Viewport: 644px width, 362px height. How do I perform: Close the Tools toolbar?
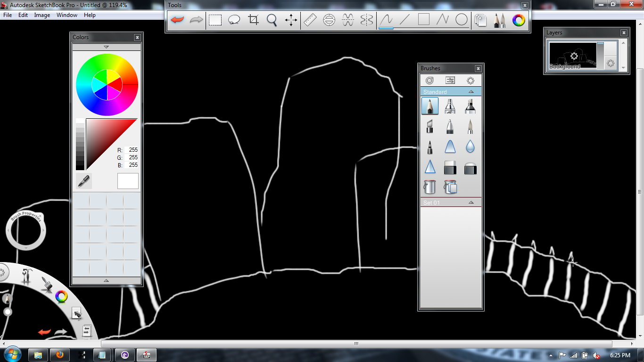(525, 5)
